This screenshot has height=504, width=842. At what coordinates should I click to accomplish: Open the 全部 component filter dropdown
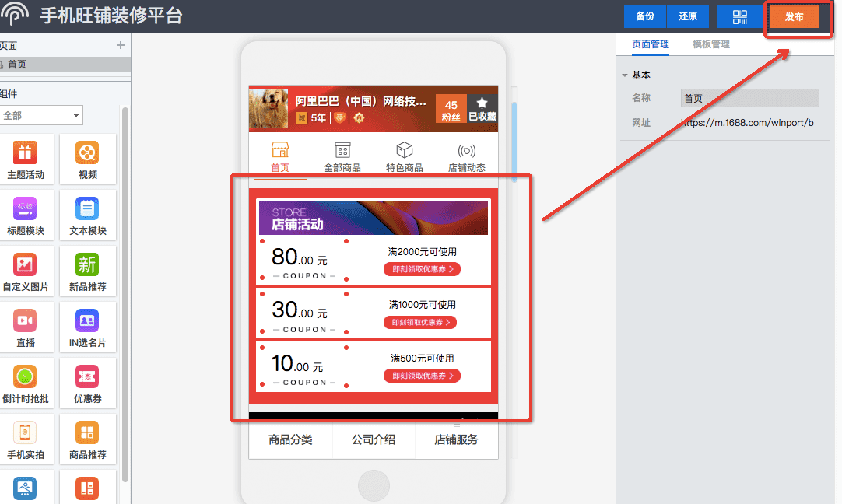pos(40,115)
